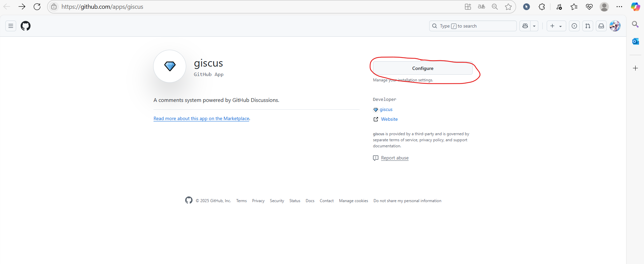Open the giscus developer profile link
Image resolution: width=644 pixels, height=264 pixels.
(x=386, y=110)
